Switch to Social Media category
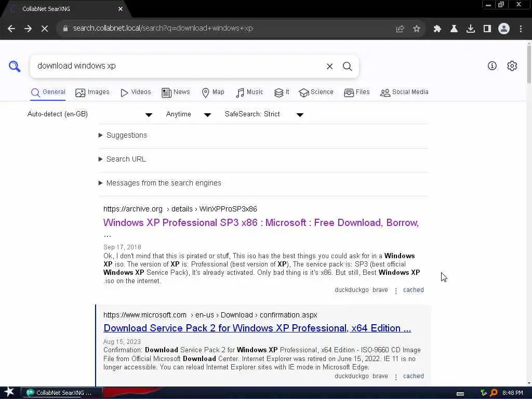Image resolution: width=532 pixels, height=399 pixels. tap(404, 92)
